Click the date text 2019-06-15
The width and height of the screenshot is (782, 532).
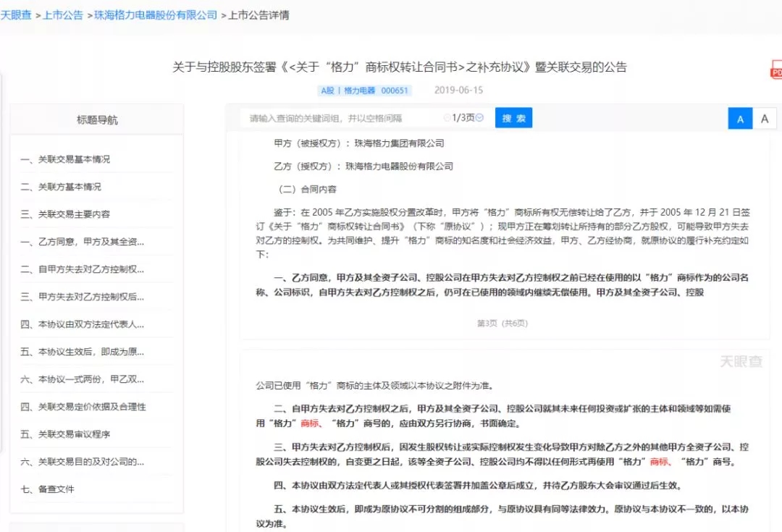click(458, 90)
